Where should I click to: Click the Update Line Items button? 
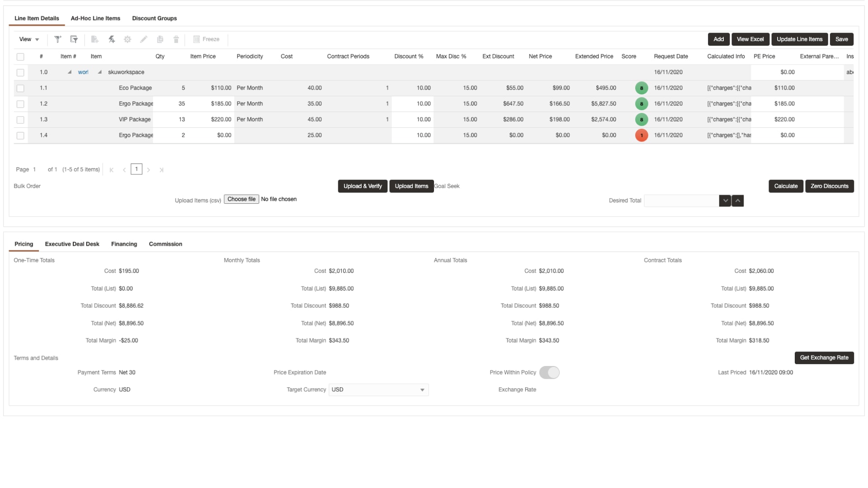coord(799,39)
